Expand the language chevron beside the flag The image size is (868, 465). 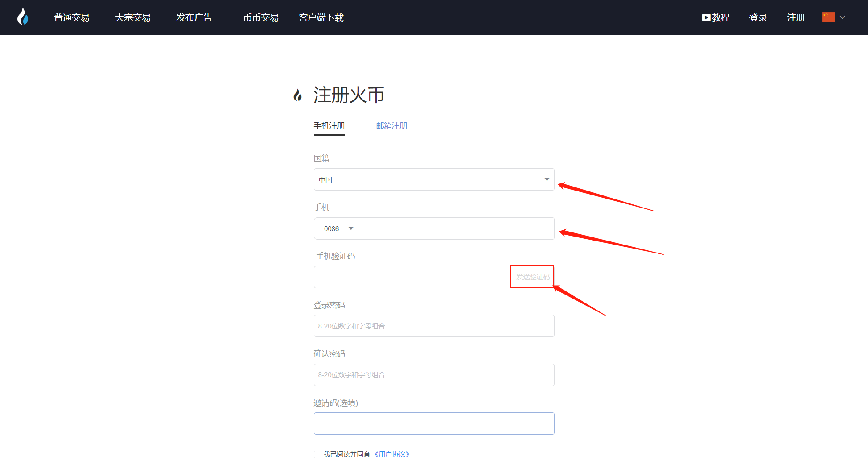click(843, 17)
